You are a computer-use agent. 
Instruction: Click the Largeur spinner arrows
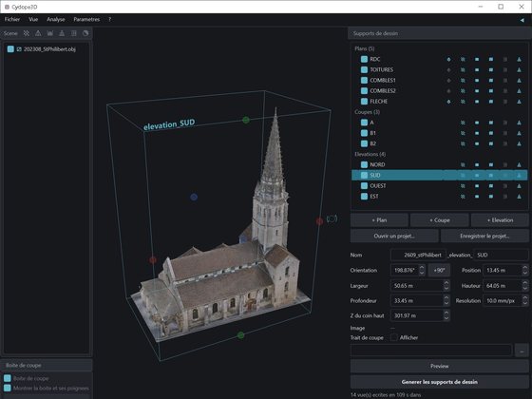tap(446, 286)
